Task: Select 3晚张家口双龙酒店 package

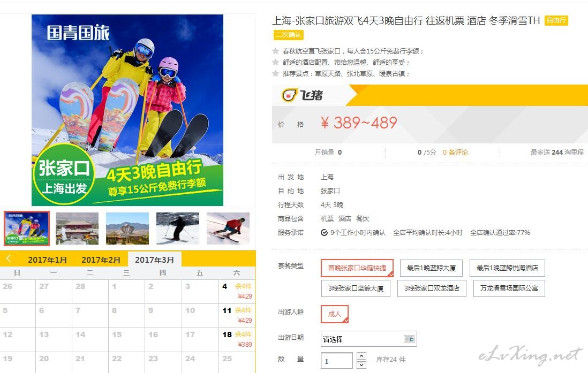Action: pyautogui.click(x=432, y=288)
